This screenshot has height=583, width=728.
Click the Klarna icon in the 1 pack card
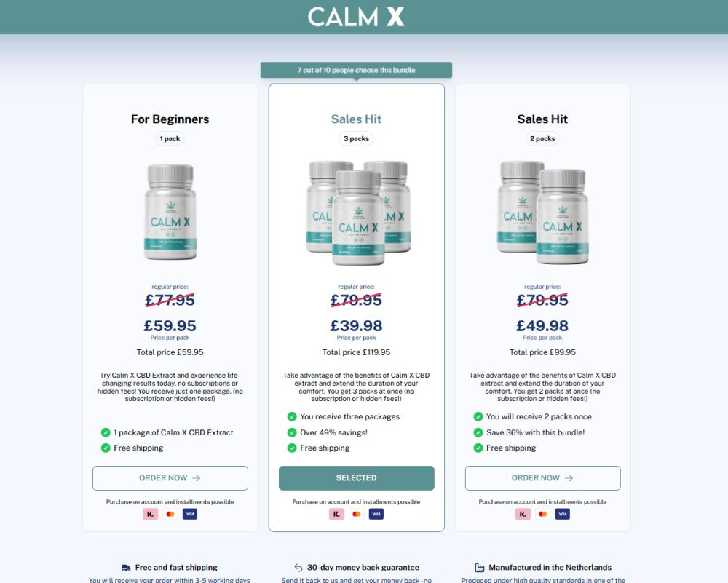pos(151,514)
